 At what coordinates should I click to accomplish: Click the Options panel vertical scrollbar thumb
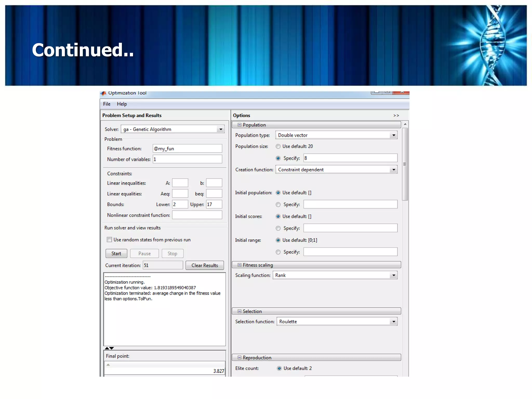pos(405,164)
